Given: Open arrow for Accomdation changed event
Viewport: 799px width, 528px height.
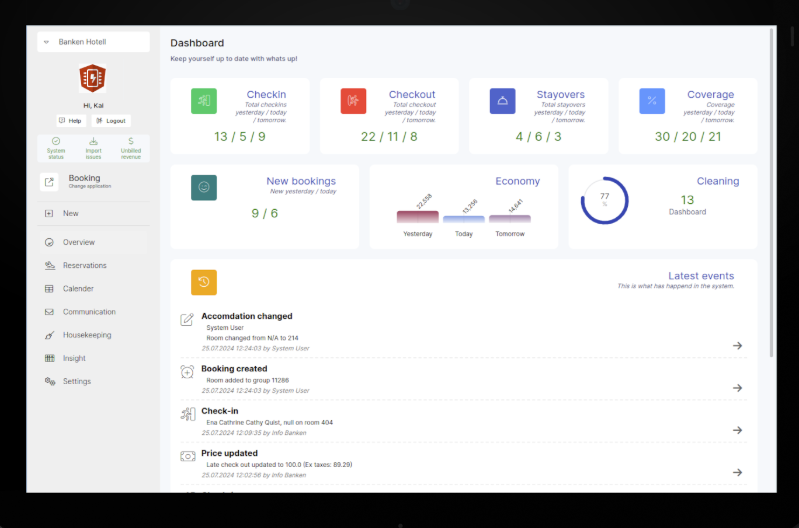Looking at the screenshot, I should [x=737, y=346].
